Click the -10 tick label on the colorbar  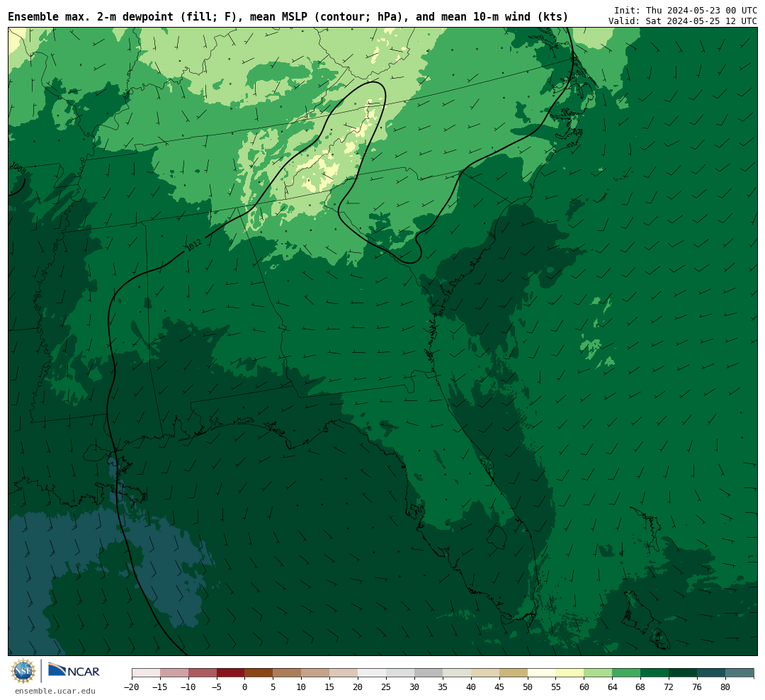pos(188,687)
